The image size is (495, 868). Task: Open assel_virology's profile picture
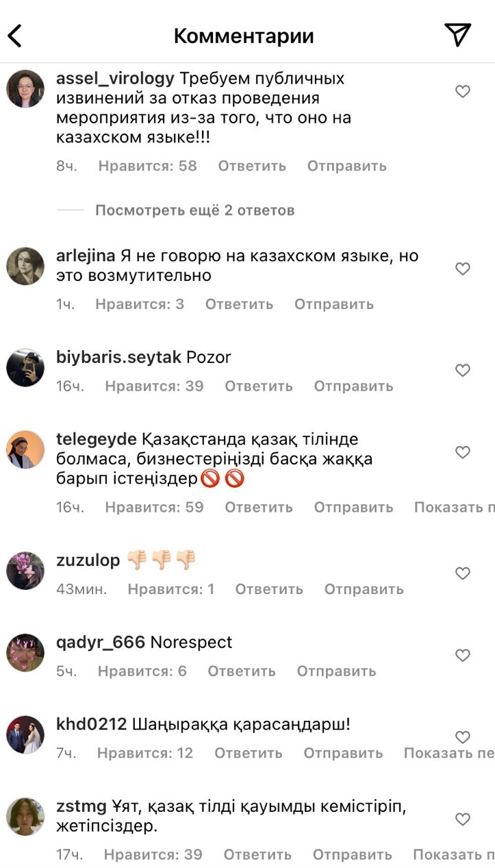25,88
